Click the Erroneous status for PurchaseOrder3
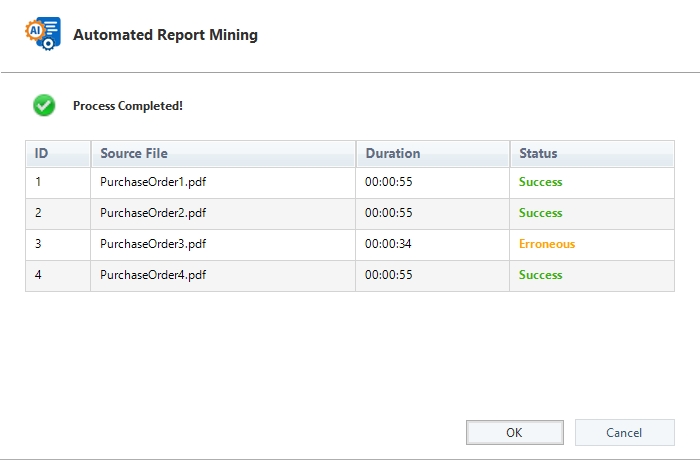The height and width of the screenshot is (460, 700). [x=547, y=245]
